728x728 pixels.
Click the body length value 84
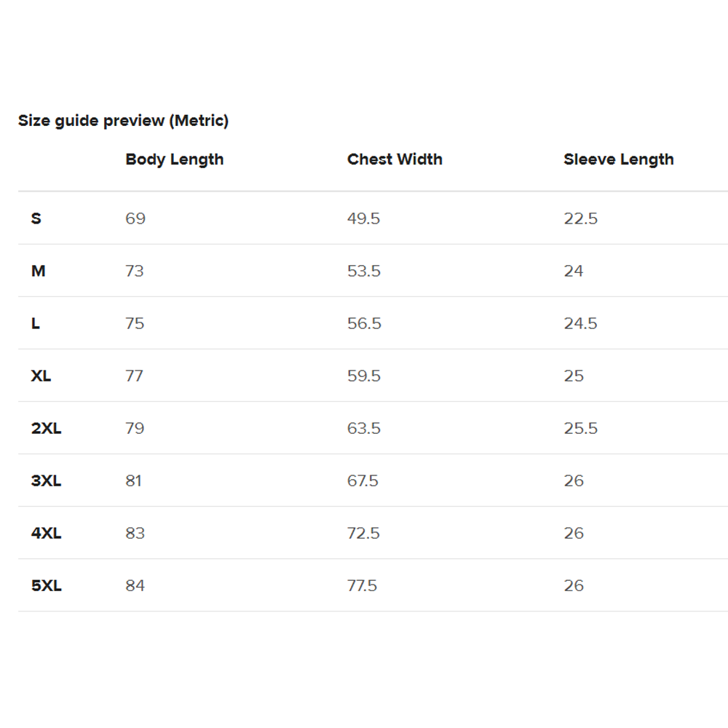[135, 585]
